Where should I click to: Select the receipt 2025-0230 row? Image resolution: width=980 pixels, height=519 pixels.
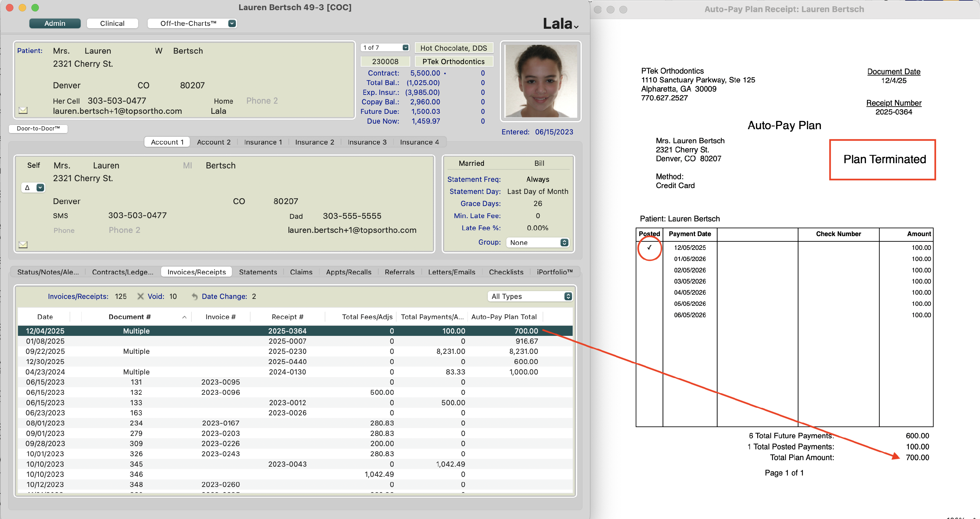pyautogui.click(x=287, y=351)
